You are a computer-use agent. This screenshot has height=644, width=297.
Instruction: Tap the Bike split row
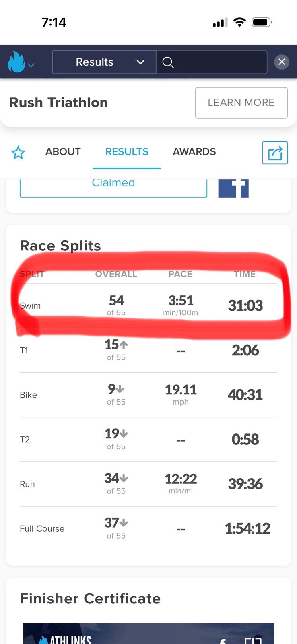click(148, 395)
